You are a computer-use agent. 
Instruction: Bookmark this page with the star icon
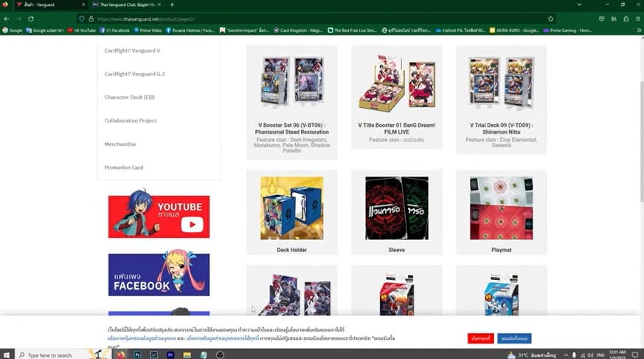click(550, 19)
